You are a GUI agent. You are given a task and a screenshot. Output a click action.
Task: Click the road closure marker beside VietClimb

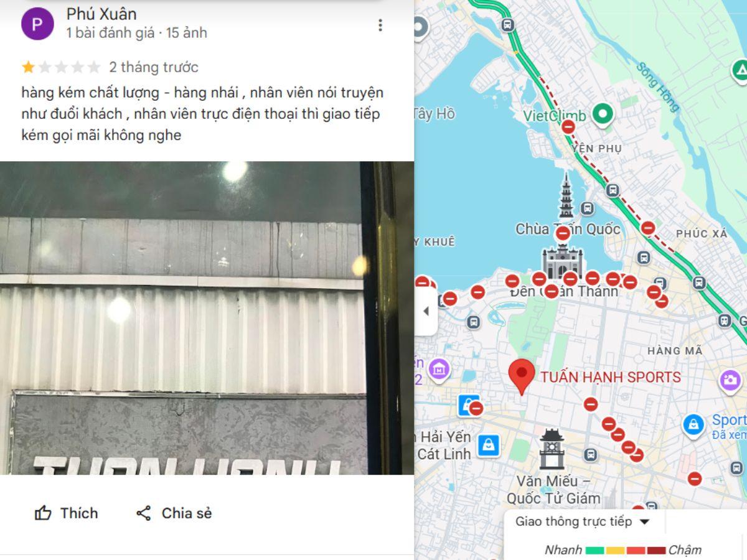click(568, 127)
